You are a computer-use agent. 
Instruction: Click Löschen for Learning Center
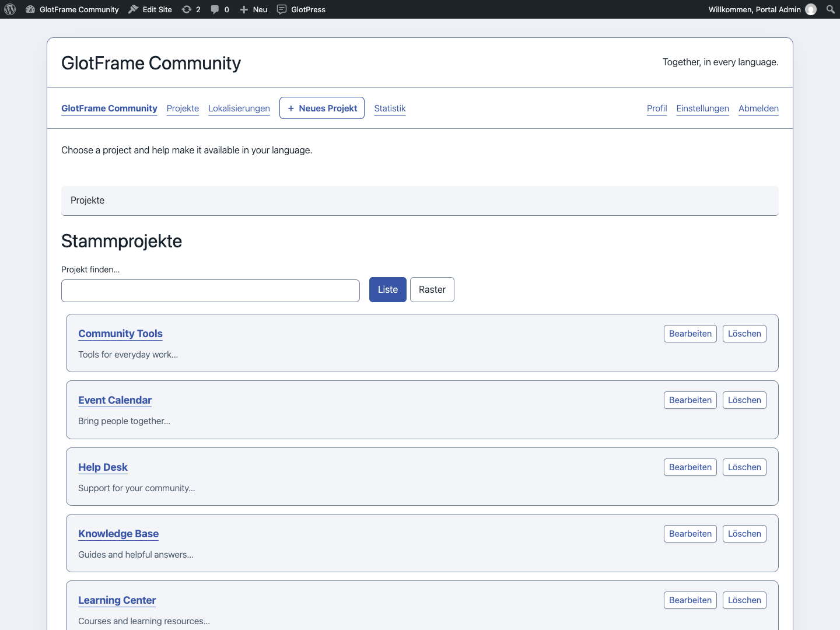click(x=744, y=600)
